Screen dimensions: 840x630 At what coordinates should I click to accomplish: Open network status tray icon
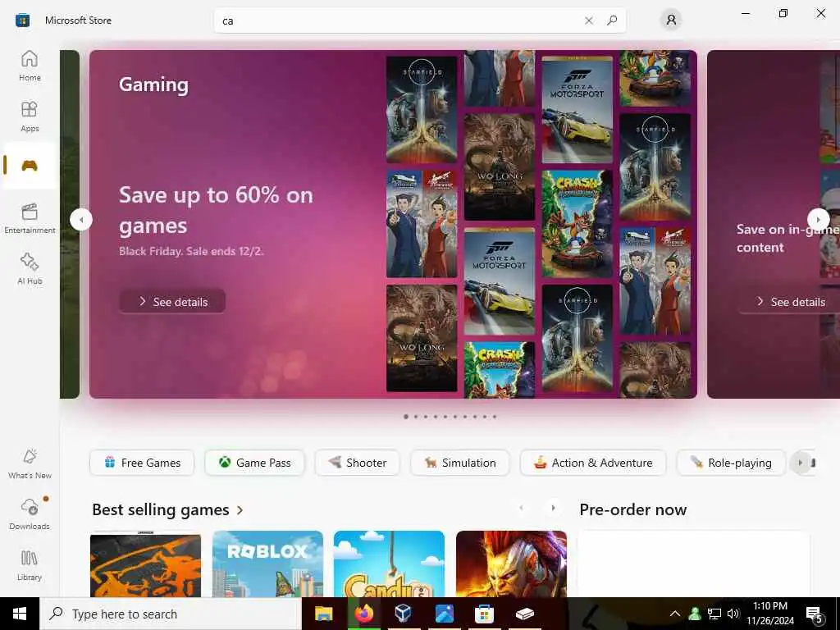[714, 614]
